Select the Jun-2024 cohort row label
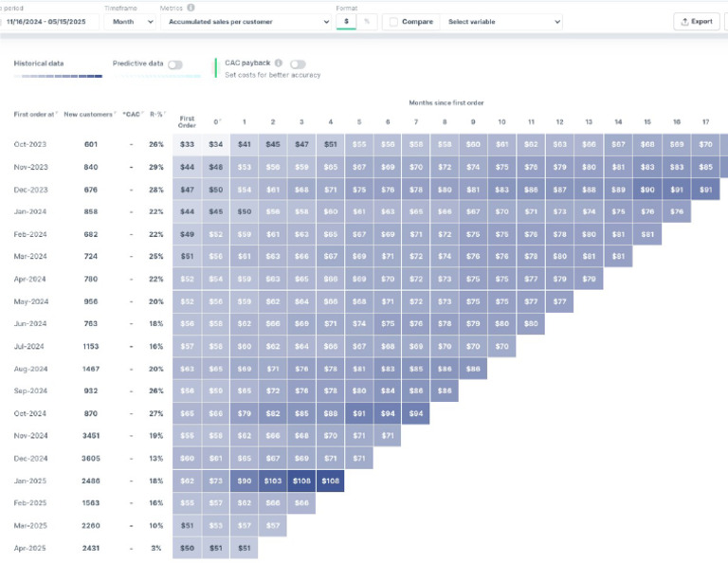728x563 pixels. coord(30,323)
